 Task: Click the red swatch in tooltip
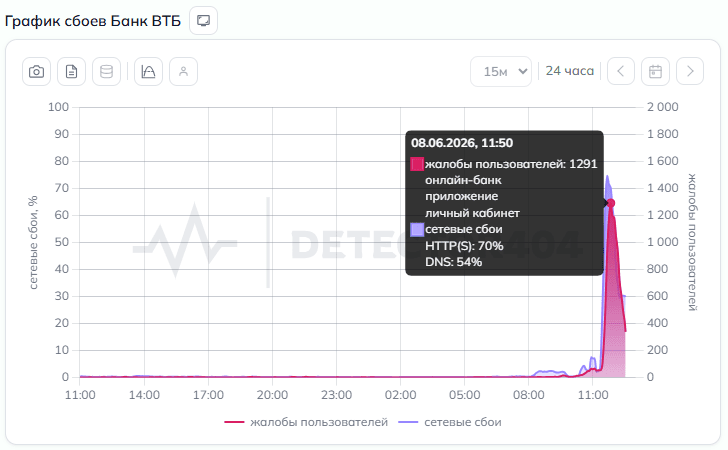click(417, 164)
